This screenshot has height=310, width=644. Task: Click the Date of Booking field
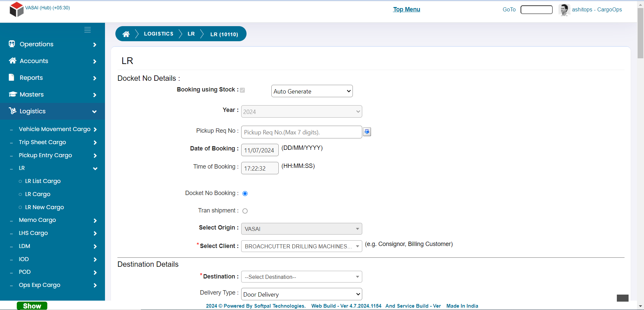pyautogui.click(x=260, y=150)
